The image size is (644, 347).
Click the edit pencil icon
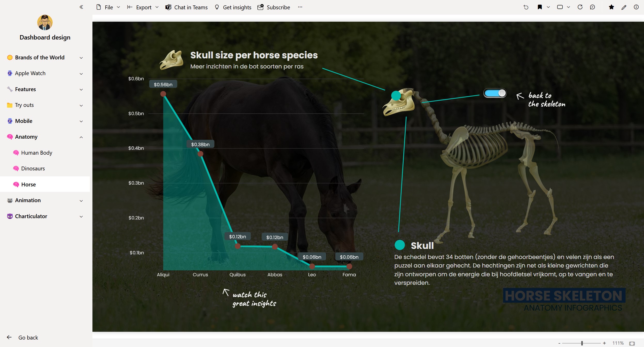point(624,7)
